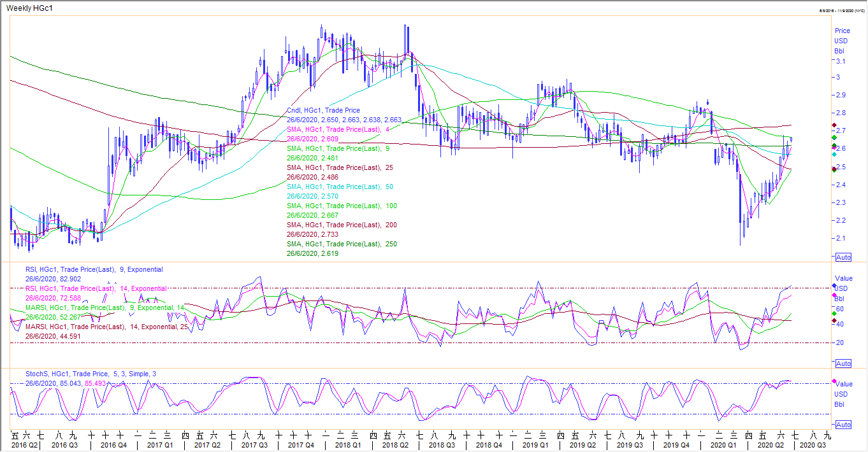868x452 pixels.
Task: Click the '2.1' tick on the price axis
Action: click(x=841, y=238)
